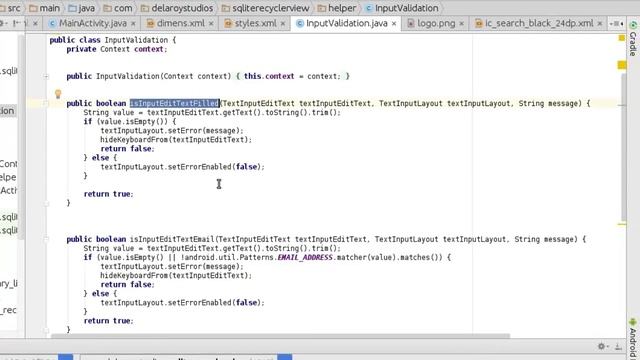Select the InputValidation.java tab
This screenshot has width=640, height=360.
point(347,24)
